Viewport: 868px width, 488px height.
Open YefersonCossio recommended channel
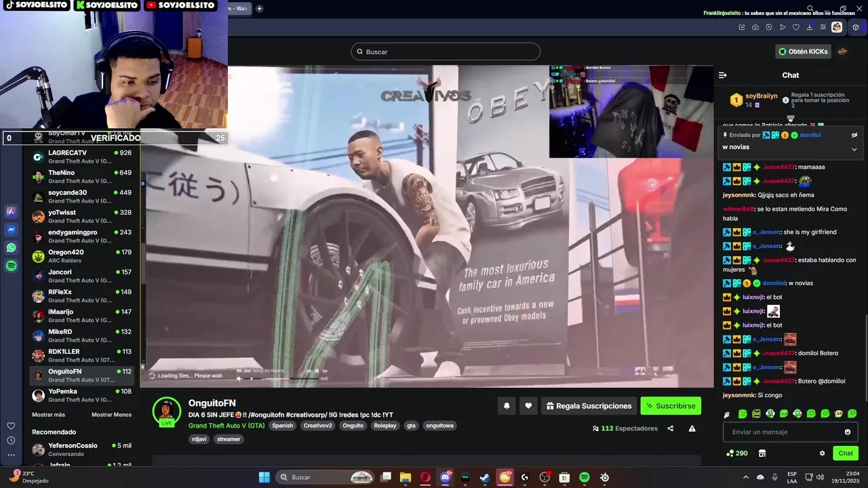[82, 449]
